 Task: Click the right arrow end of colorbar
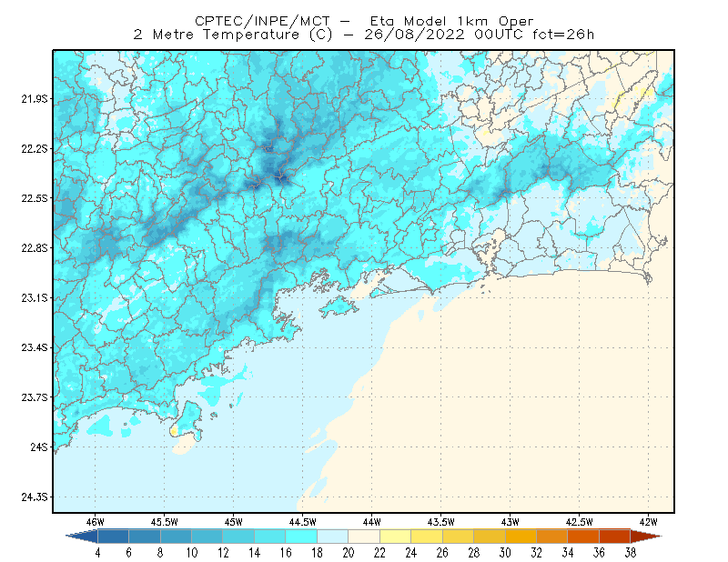[646, 537]
